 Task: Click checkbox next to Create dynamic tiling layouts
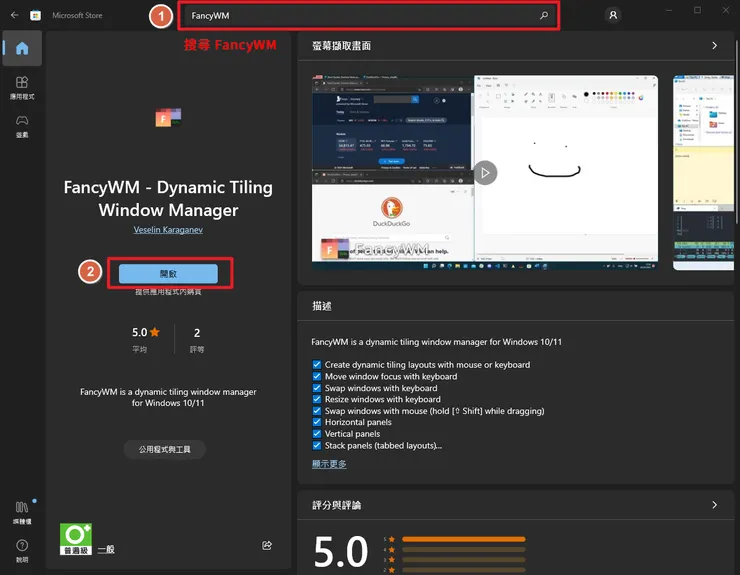[x=317, y=364]
